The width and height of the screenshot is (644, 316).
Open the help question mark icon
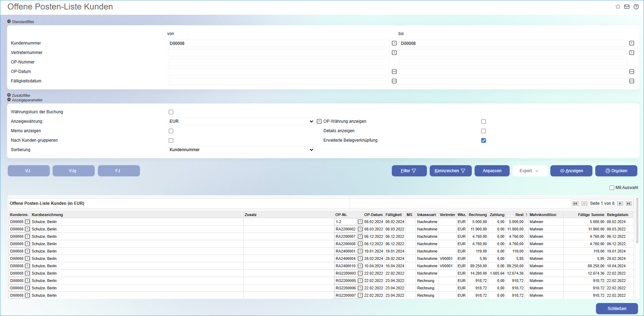pos(636,7)
